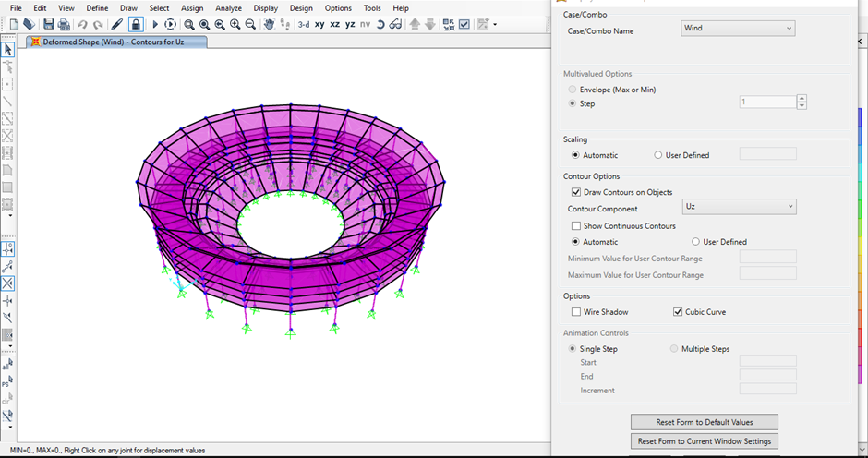Open the Display menu
The height and width of the screenshot is (458, 868).
coord(266,8)
